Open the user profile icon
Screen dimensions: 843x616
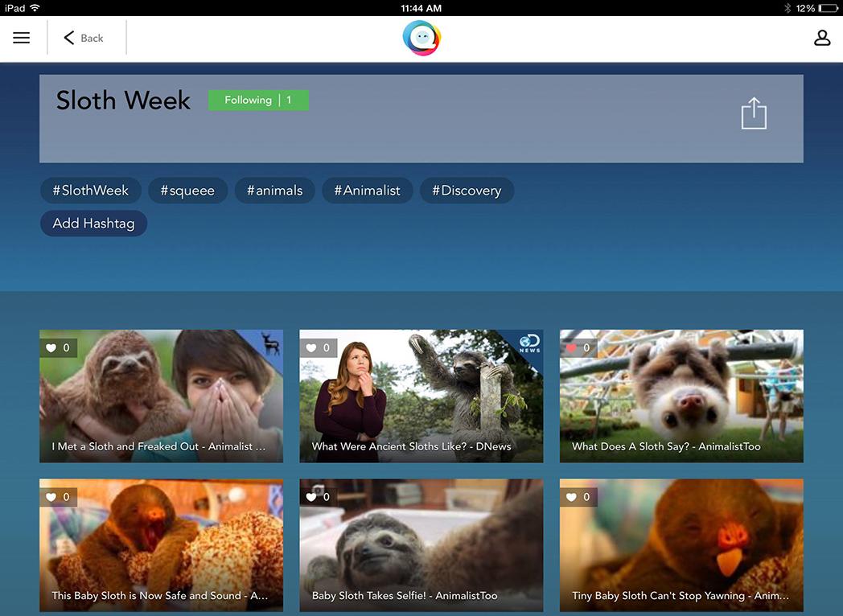(822, 38)
